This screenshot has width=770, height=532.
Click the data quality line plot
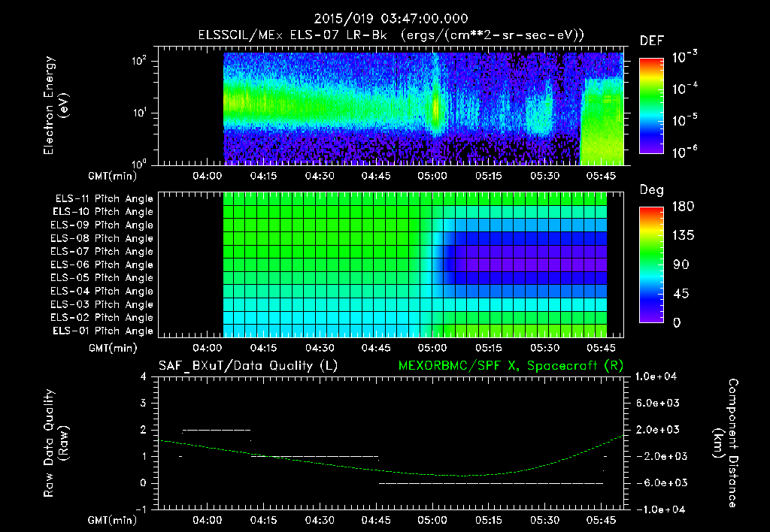click(391, 443)
